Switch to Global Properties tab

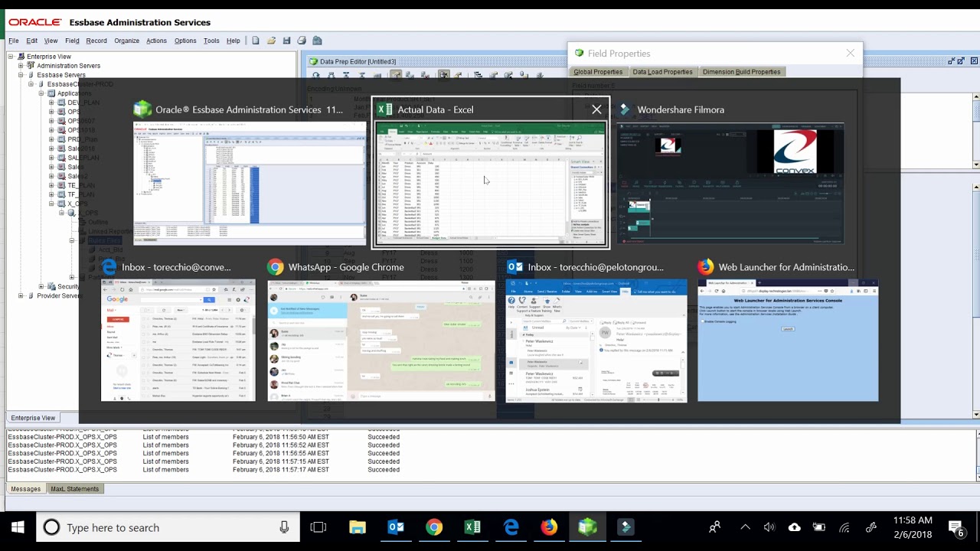(598, 72)
